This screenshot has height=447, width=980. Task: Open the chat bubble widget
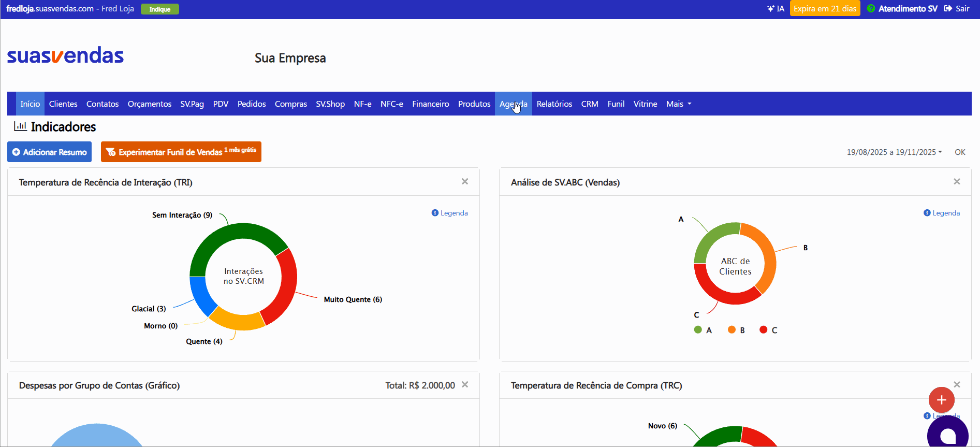pos(947,432)
